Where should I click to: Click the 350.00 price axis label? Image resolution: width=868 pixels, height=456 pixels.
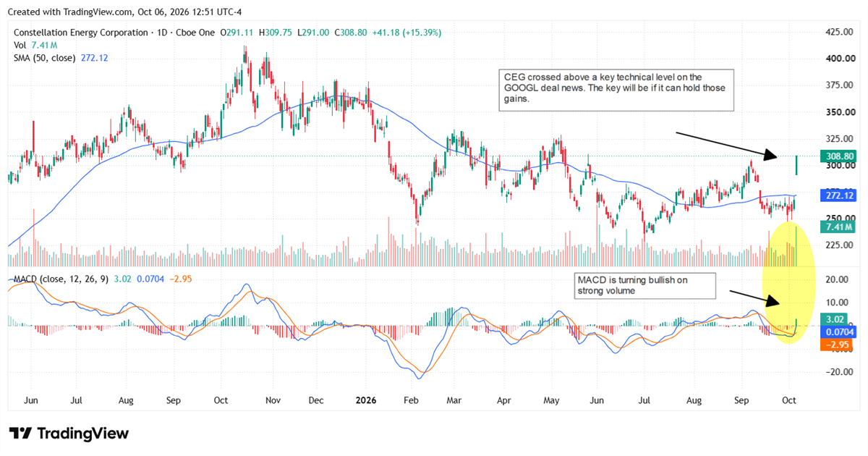pyautogui.click(x=841, y=112)
